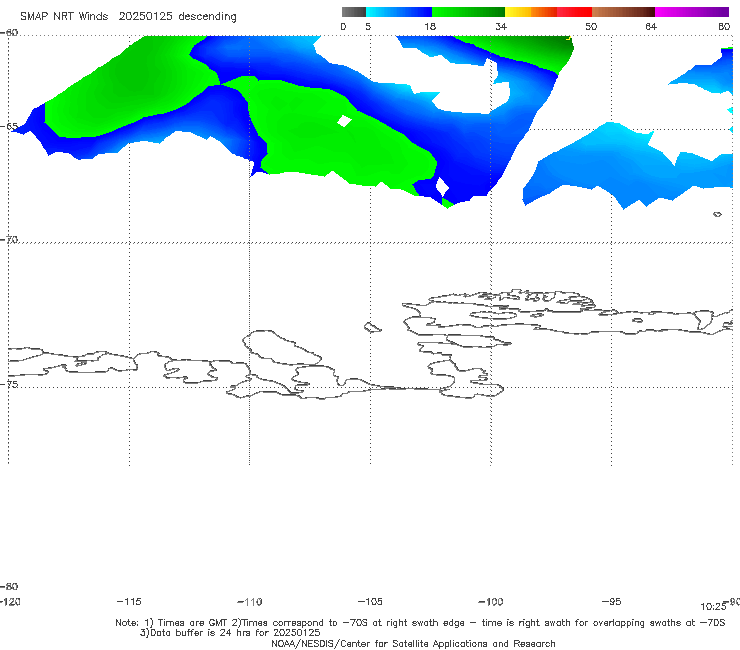Screen dimensions: 740x650
Task: Click the color bar label 5
Action: 368,26
